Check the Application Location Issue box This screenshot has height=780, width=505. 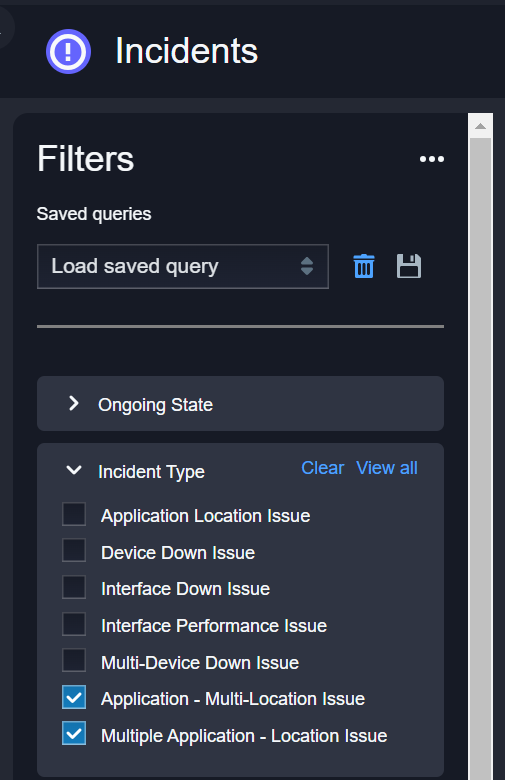(74, 514)
